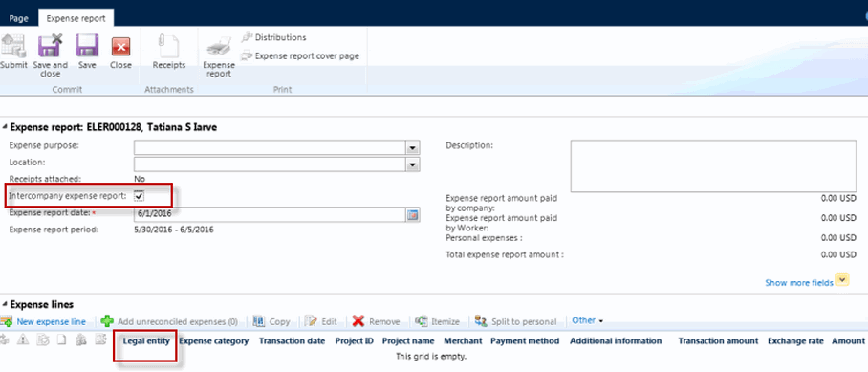Click the Copy expense line button
868x372 pixels.
point(271,321)
